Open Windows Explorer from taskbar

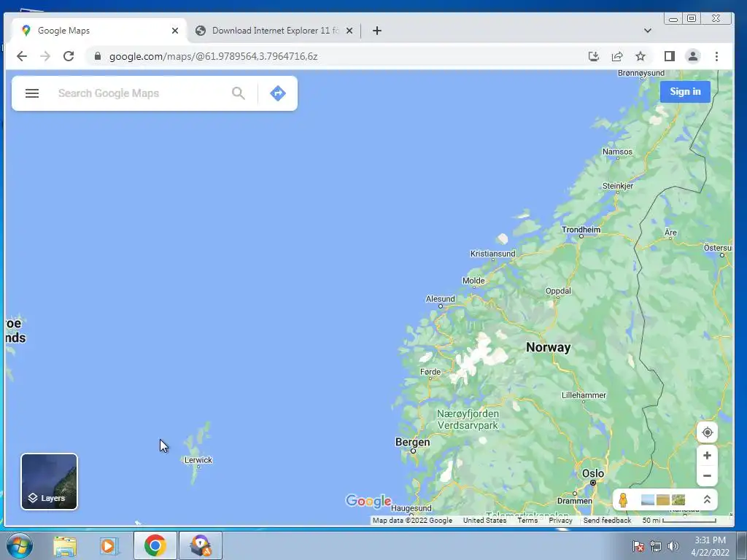point(65,545)
